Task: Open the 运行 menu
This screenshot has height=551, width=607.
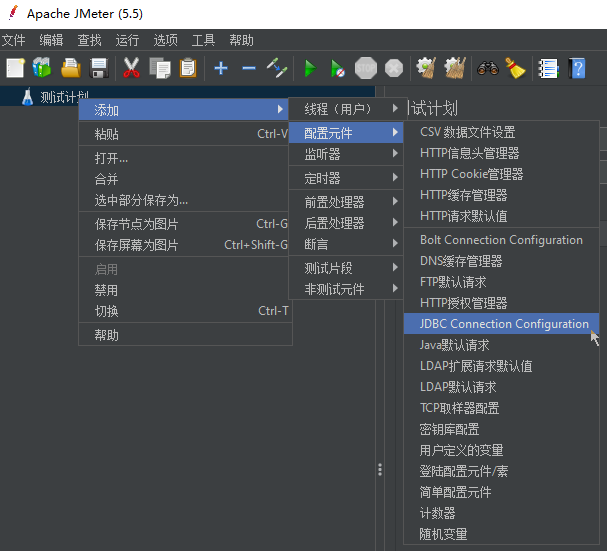Action: (127, 40)
